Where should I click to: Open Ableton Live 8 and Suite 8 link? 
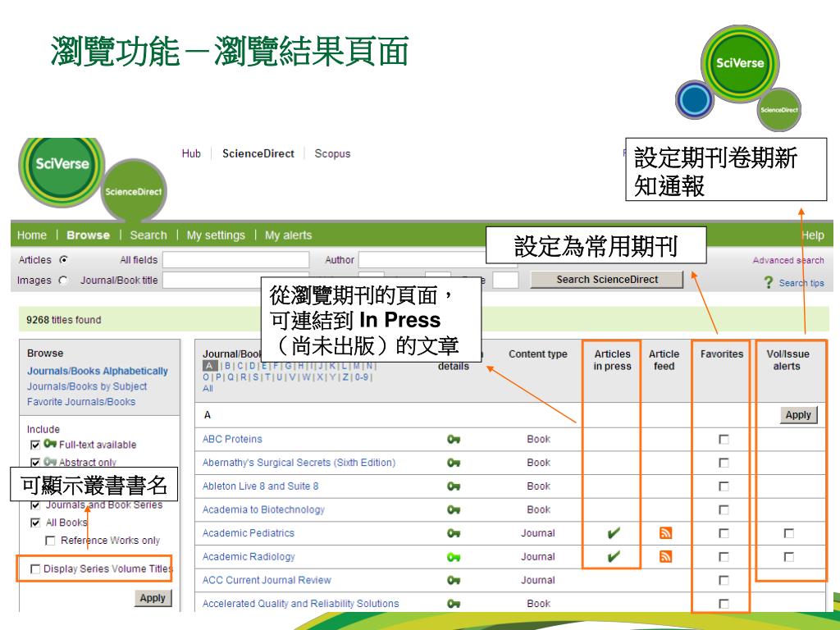260,486
